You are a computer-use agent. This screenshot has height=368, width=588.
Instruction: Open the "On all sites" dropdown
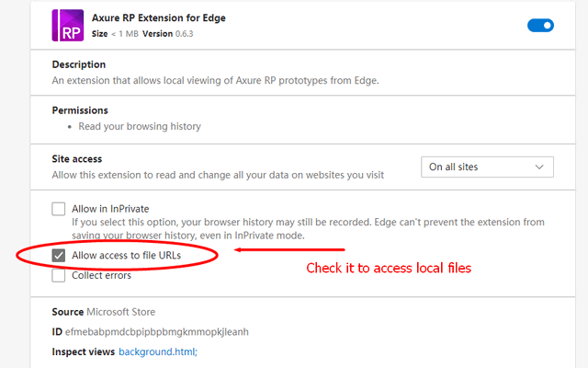[x=487, y=167]
